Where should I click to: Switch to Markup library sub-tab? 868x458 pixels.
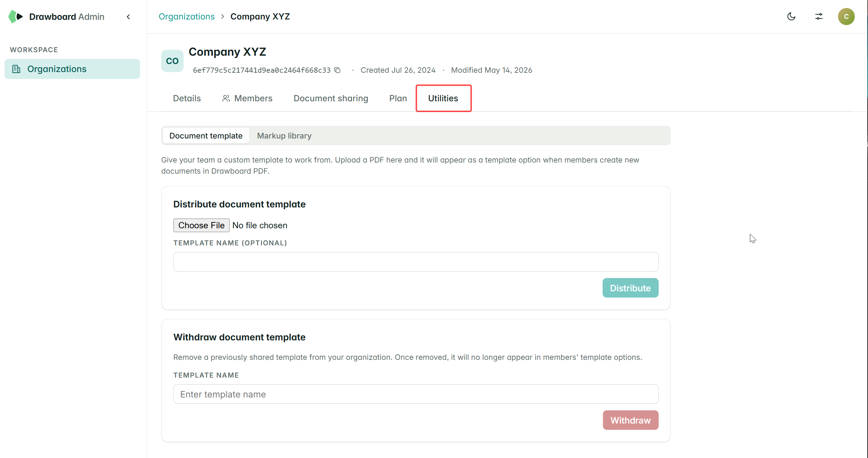click(284, 136)
